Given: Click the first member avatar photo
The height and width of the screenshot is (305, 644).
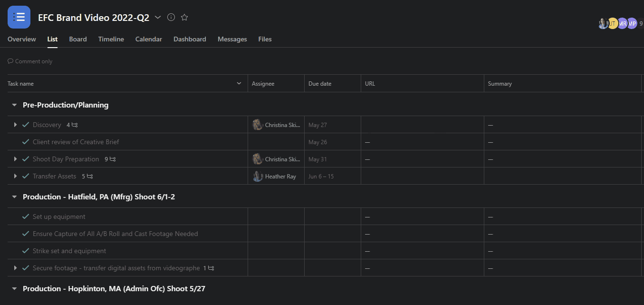Looking at the screenshot, I should 603,23.
